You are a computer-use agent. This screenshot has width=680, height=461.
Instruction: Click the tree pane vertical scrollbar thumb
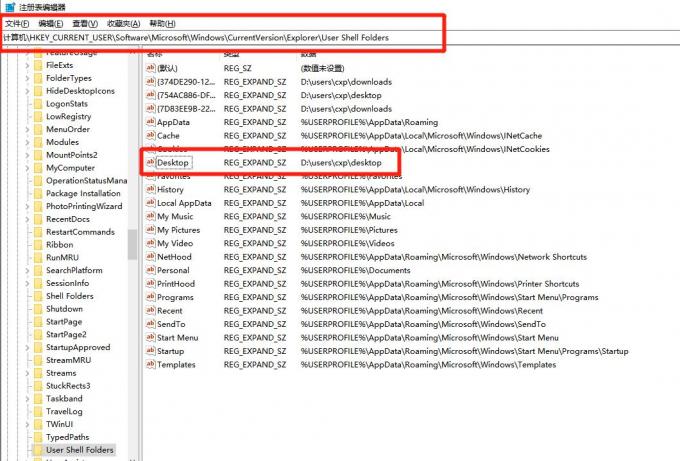pos(132,244)
